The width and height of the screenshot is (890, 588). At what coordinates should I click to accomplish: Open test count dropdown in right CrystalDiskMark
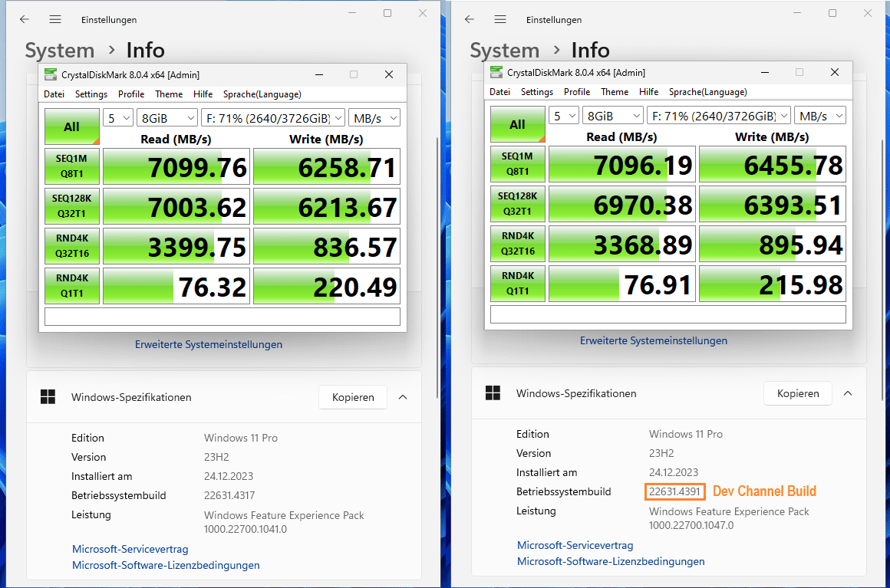(x=564, y=116)
